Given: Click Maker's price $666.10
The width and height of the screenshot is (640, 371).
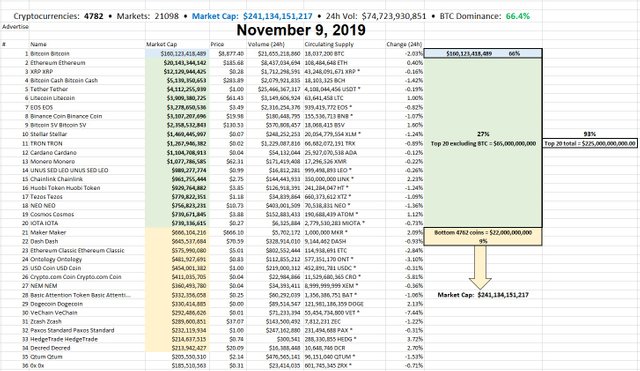Looking at the screenshot, I should pos(233,233).
